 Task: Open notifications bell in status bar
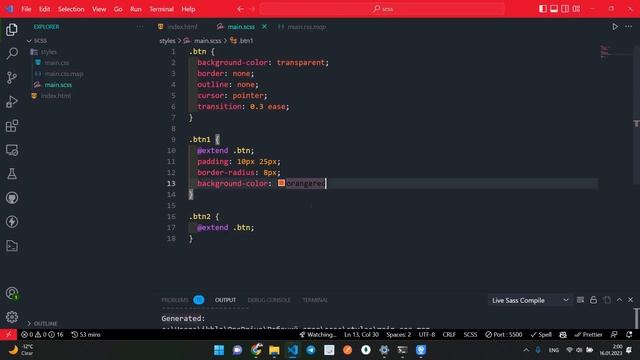[629, 334]
